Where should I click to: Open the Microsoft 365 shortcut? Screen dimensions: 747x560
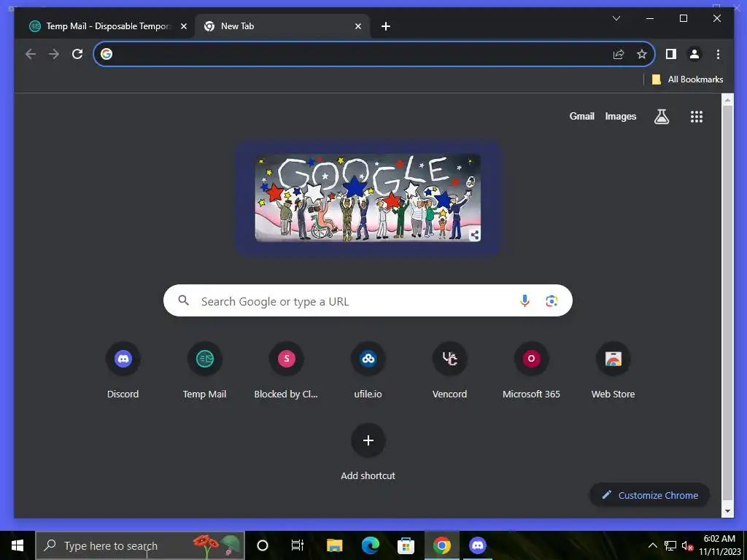click(531, 371)
